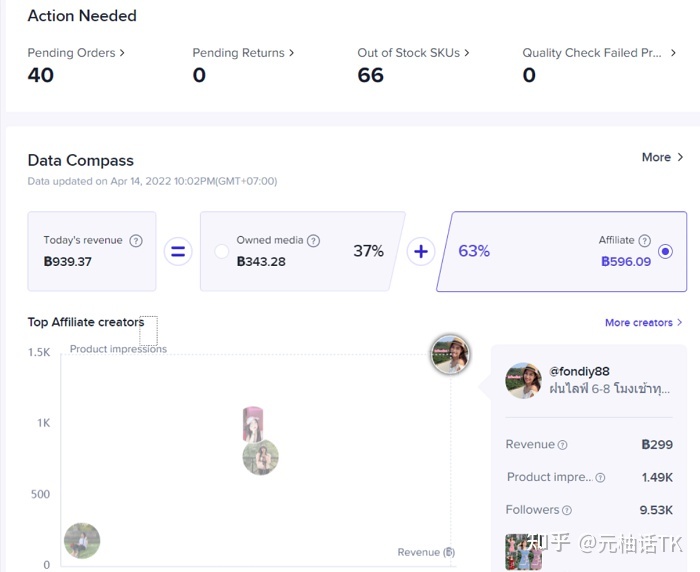Click the plus sign icon
This screenshot has width=700, height=572.
point(421,251)
